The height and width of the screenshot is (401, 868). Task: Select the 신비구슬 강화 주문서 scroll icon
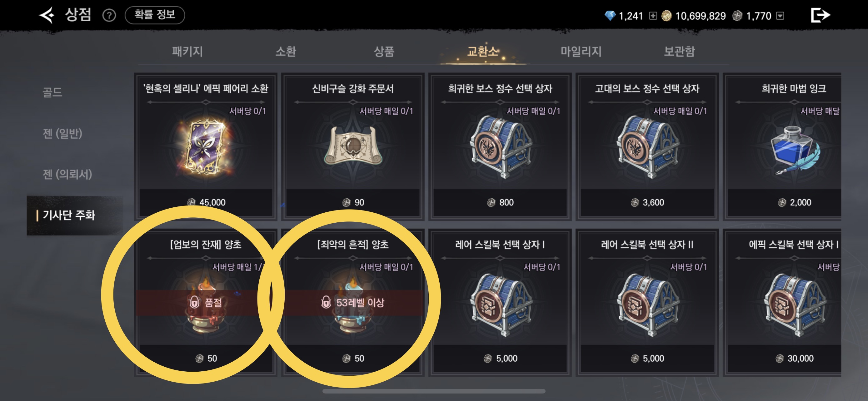353,146
